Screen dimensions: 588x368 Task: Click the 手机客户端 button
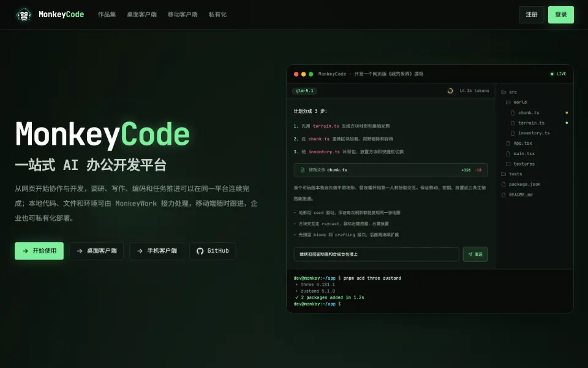[x=157, y=251]
